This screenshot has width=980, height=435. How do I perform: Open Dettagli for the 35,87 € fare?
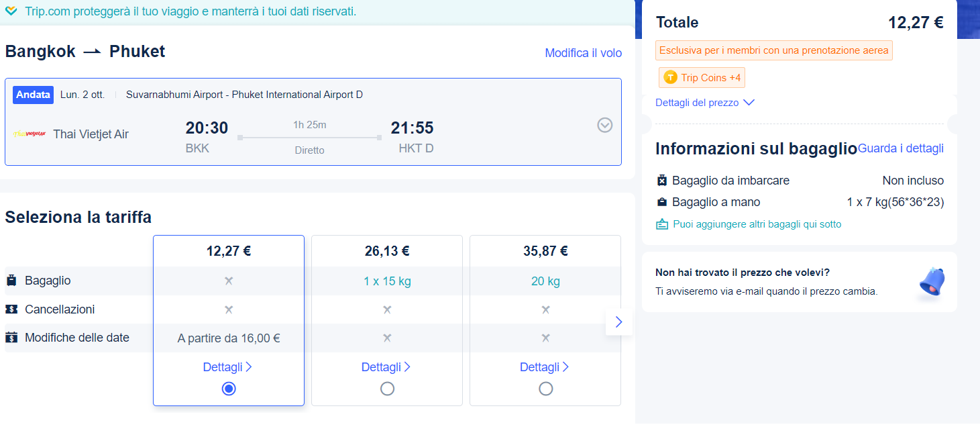tap(544, 367)
